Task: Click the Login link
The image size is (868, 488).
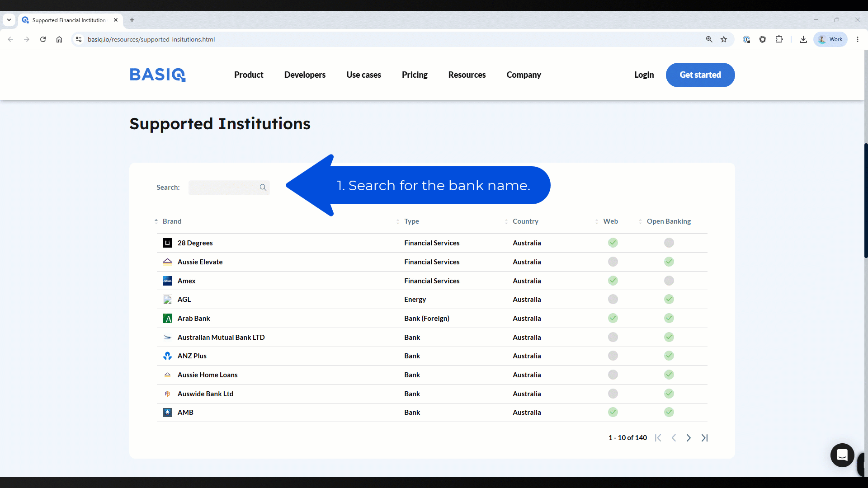Action: click(644, 75)
